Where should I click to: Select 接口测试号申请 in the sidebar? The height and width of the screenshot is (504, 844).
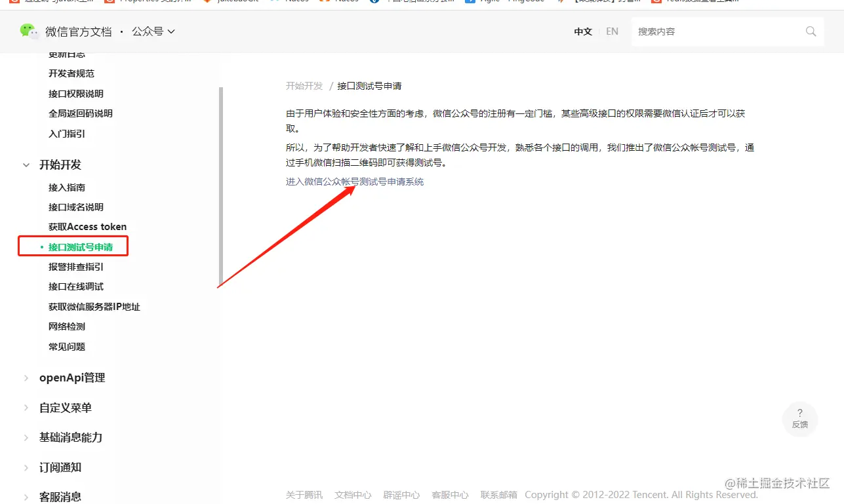[x=81, y=247]
